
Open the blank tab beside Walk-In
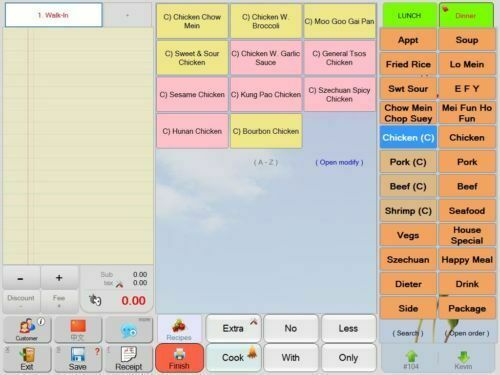[x=128, y=15]
